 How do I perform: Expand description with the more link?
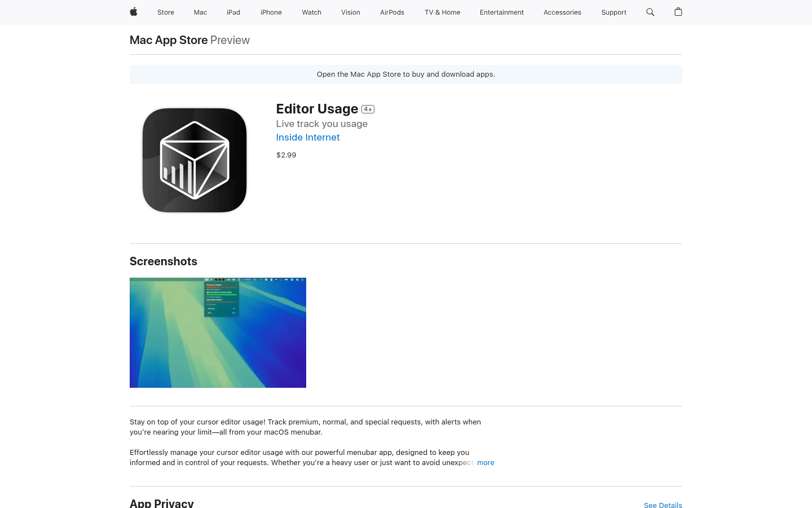pyautogui.click(x=486, y=462)
